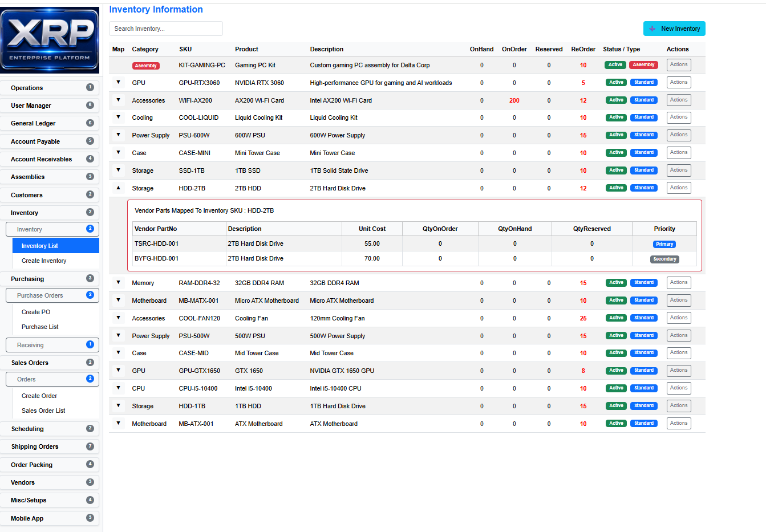Expand the GPU-GTX1650 row arrow
This screenshot has width=766, height=532.
[118, 370]
